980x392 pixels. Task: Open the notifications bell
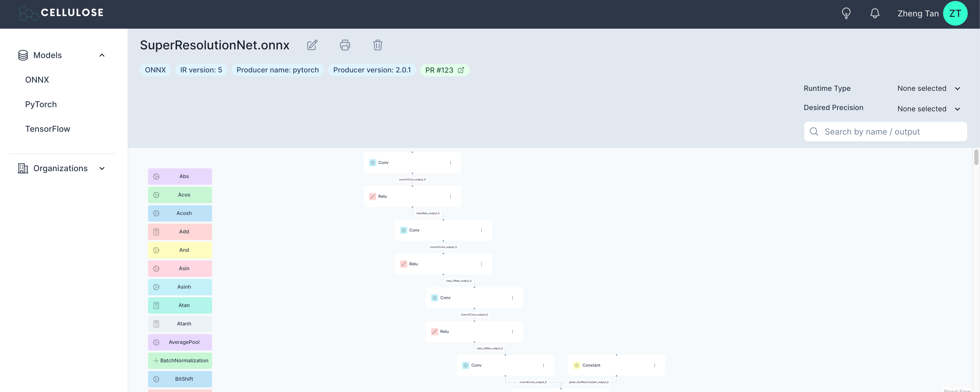[x=875, y=13]
